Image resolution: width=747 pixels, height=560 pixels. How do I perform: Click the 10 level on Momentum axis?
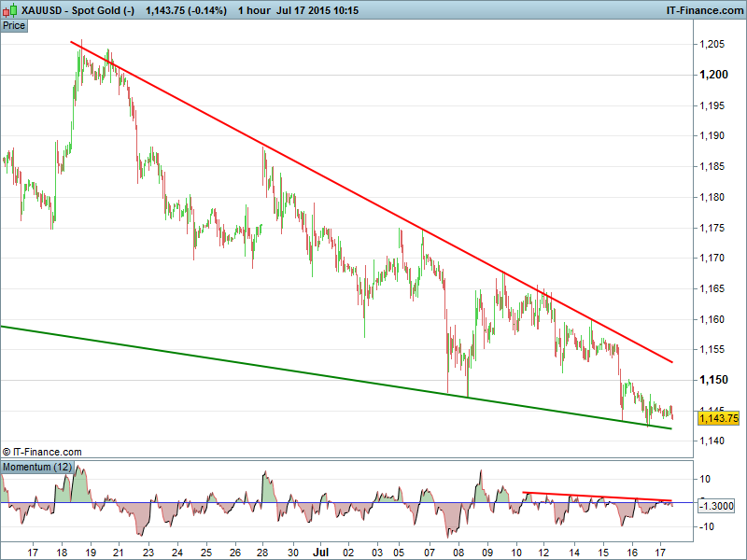(x=706, y=479)
